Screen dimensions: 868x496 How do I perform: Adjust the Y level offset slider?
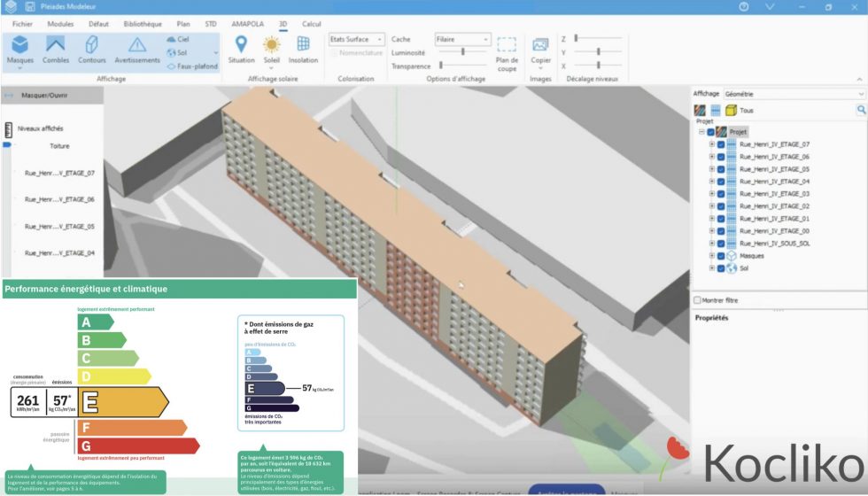[598, 52]
